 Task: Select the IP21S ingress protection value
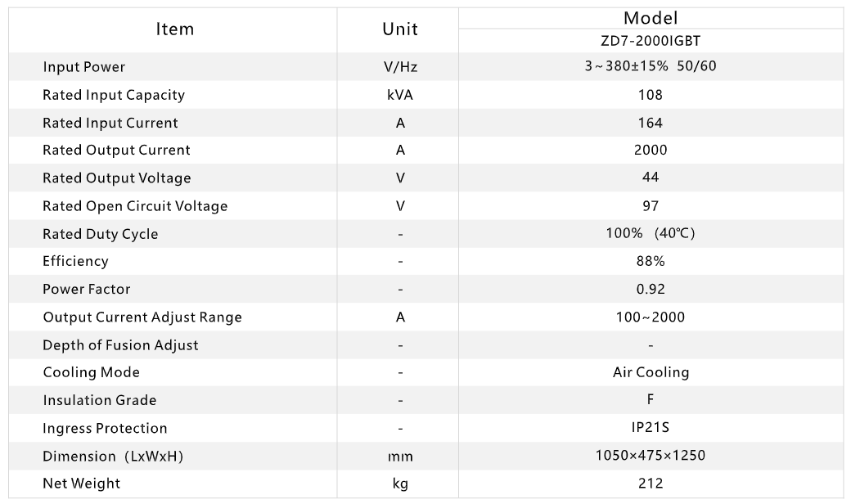[x=651, y=428]
